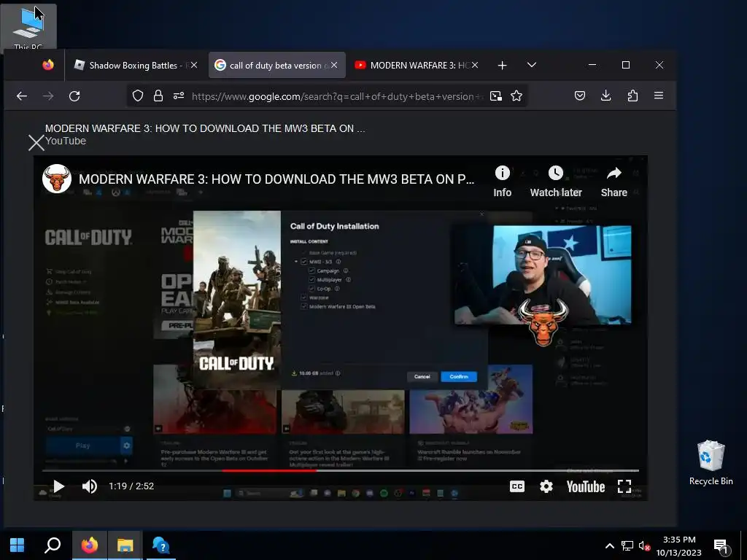Save page to Pocket

coord(580,96)
